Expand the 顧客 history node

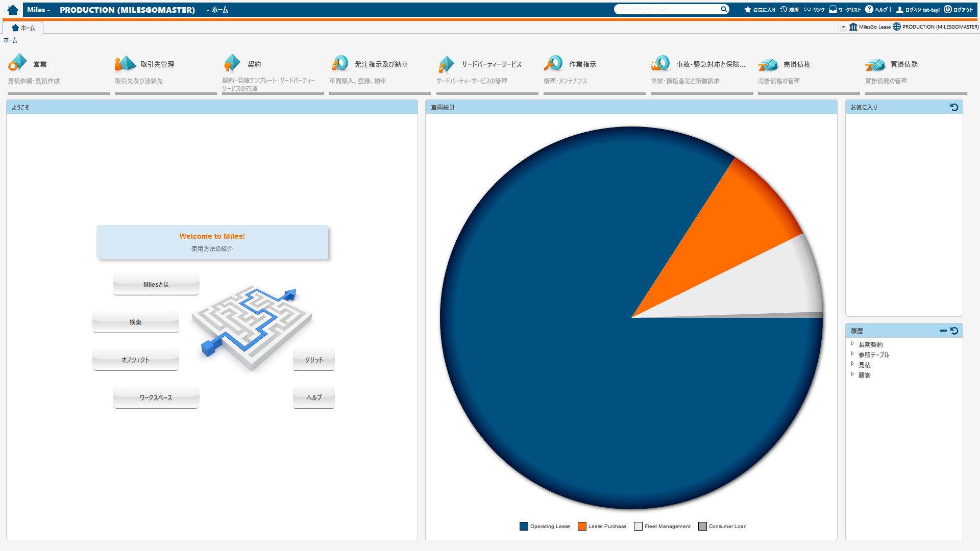coord(852,374)
